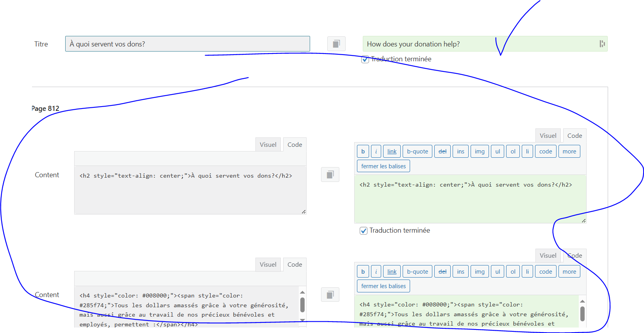Click more in the h4 translation toolbar

click(569, 272)
